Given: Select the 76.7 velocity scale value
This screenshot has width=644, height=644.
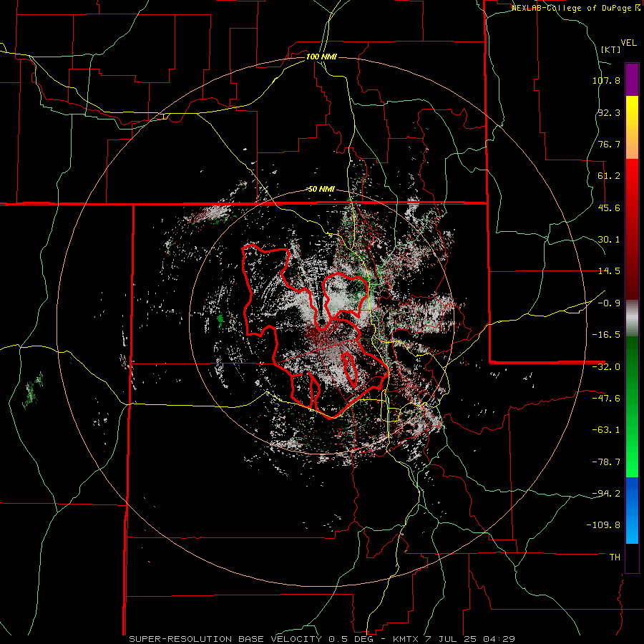Looking at the screenshot, I should click(609, 144).
